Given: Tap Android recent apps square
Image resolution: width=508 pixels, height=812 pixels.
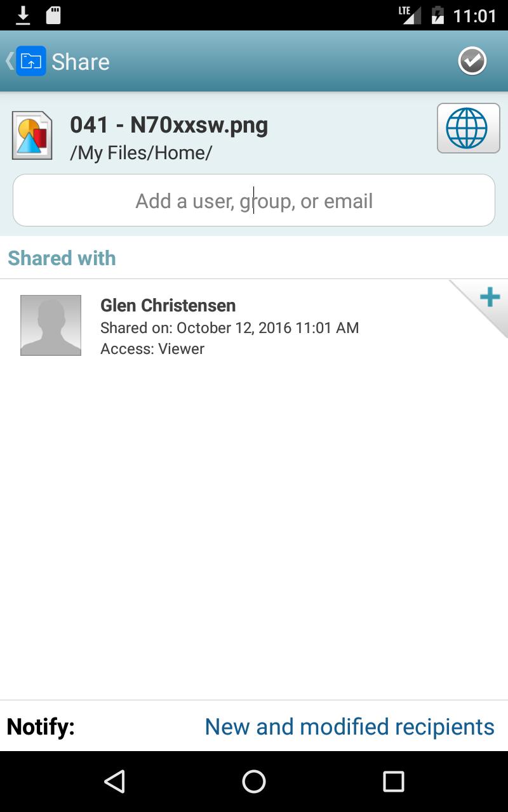Looking at the screenshot, I should point(394,782).
